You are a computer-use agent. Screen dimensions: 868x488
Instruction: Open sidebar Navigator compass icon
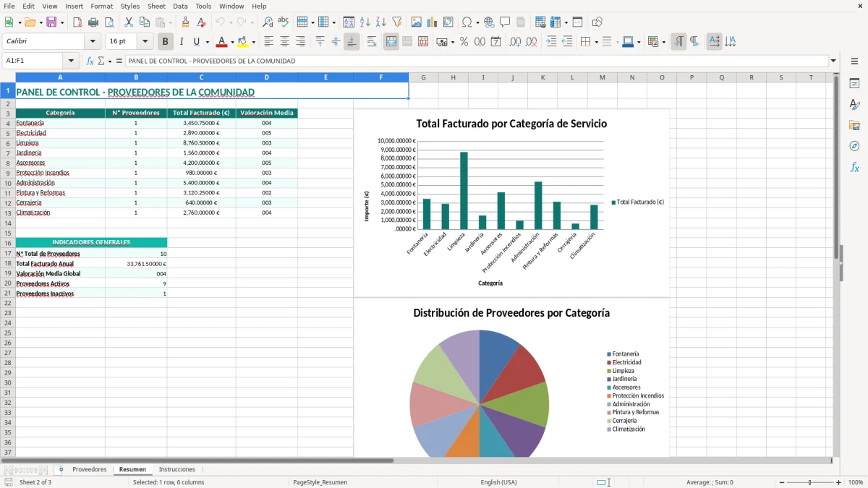pos(854,146)
